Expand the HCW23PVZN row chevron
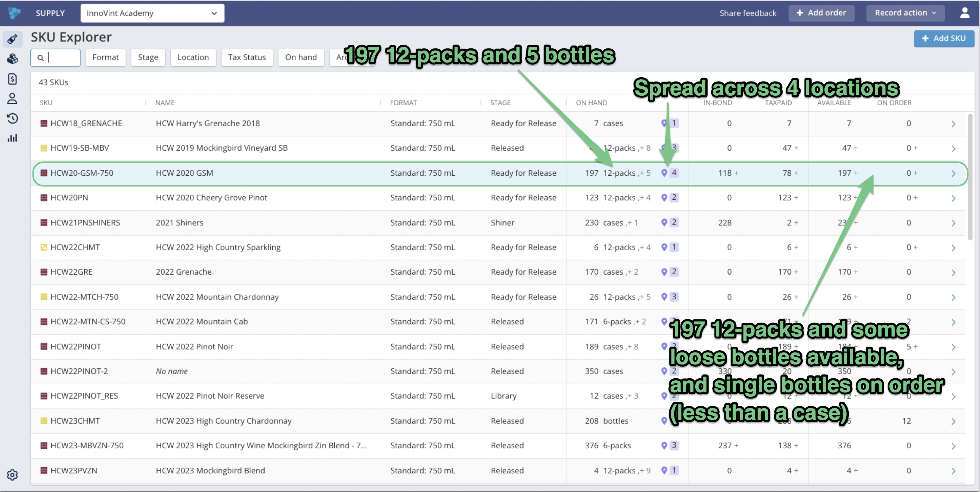Viewport: 980px width, 492px height. [x=954, y=471]
